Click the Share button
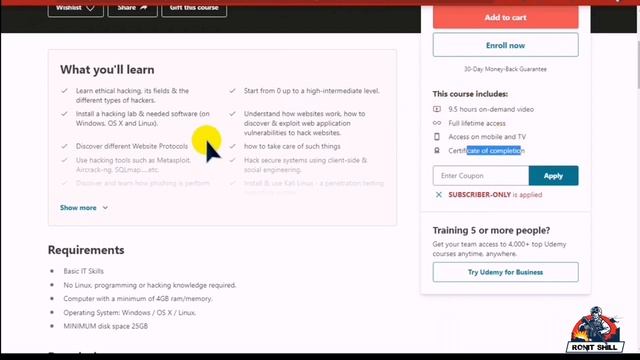The image size is (640, 360). point(132,8)
